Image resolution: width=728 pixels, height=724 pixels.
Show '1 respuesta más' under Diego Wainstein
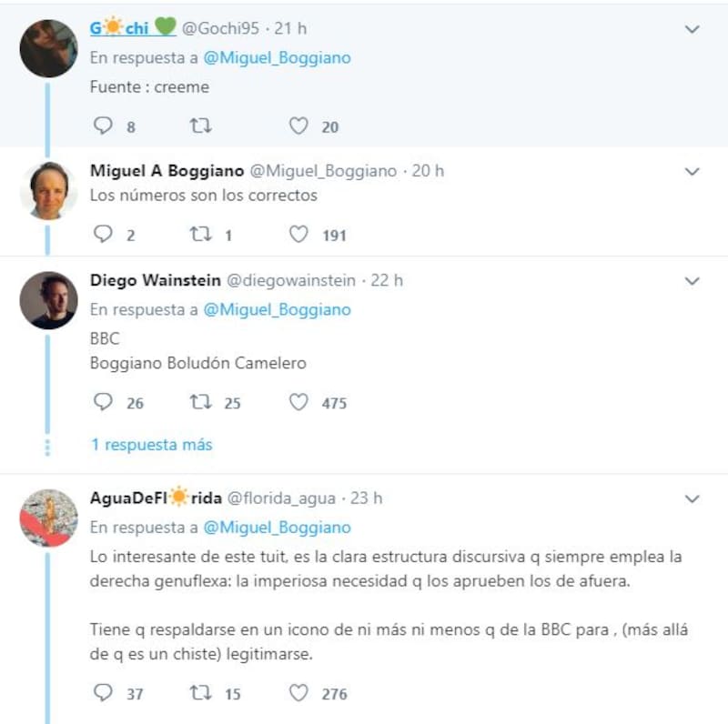point(152,445)
